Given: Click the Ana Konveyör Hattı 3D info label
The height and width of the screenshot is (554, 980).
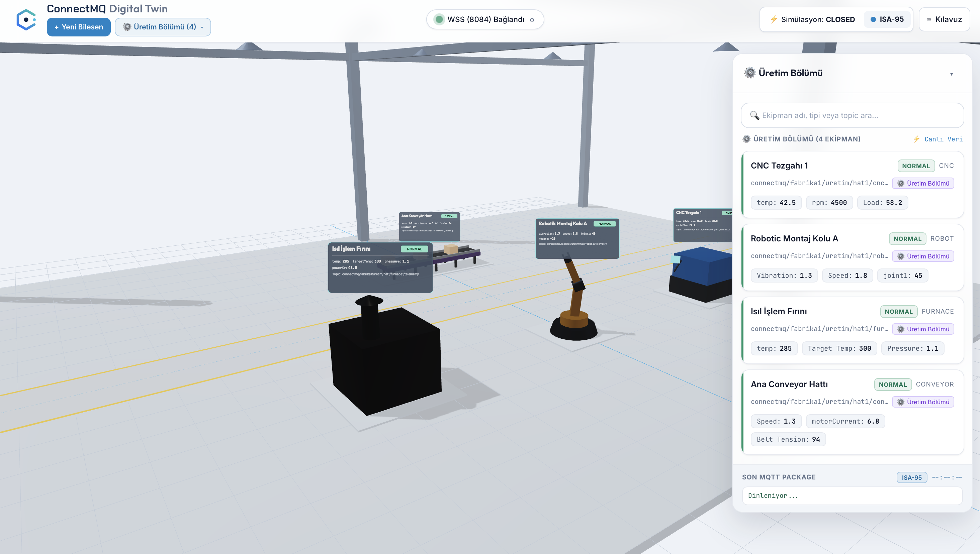Looking at the screenshot, I should (x=429, y=227).
